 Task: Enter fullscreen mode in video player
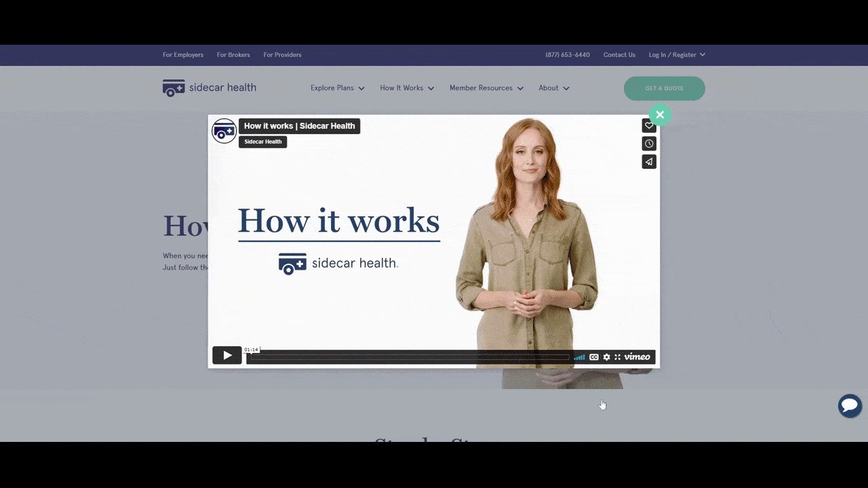(x=617, y=357)
